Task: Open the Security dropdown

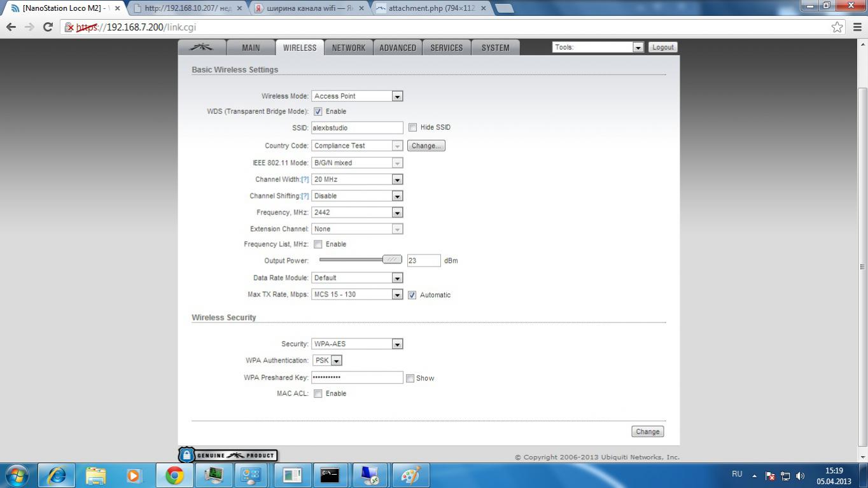Action: (x=357, y=344)
